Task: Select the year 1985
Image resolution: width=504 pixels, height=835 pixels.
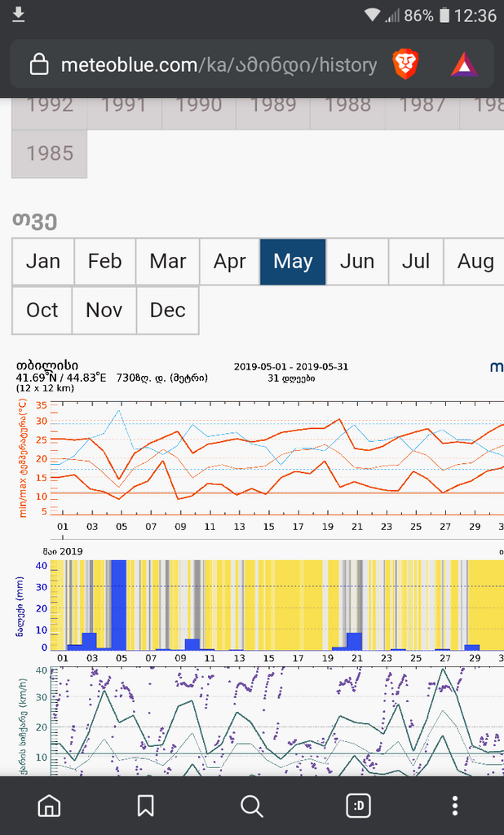Action: click(49, 153)
